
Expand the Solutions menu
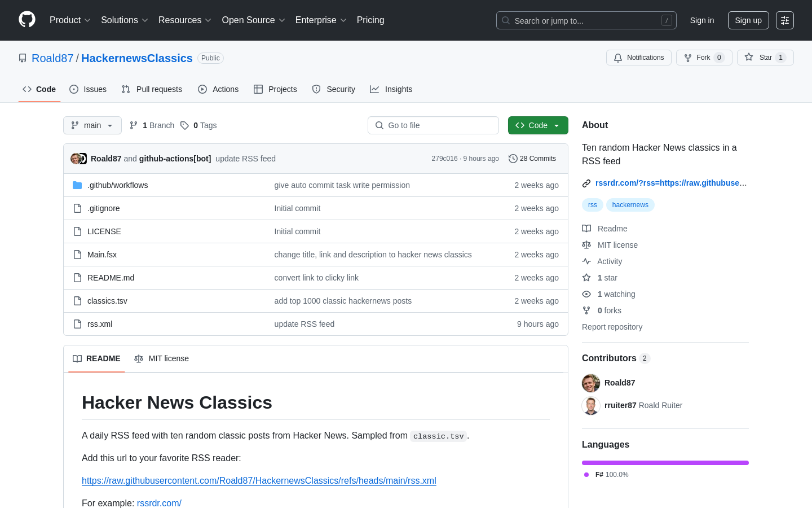(125, 20)
